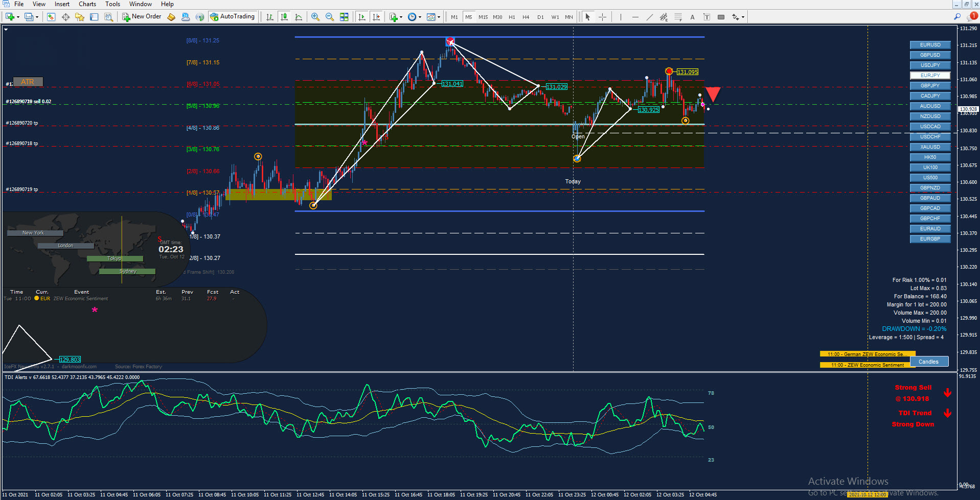Click the zoom out magnifier icon
980x500 pixels.
coord(330,17)
